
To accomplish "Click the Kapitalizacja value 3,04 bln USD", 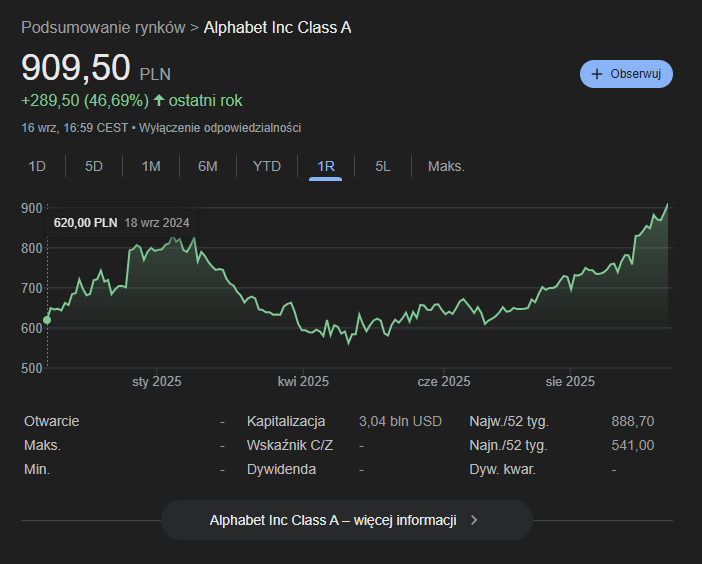I will click(x=400, y=421).
